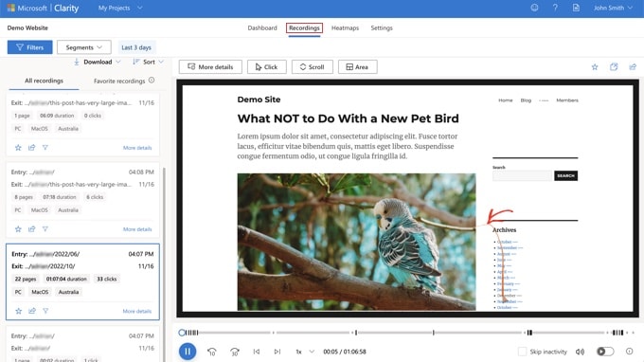Share the 04:08 PM recording
This screenshot has width=644, height=362.
(x=31, y=229)
